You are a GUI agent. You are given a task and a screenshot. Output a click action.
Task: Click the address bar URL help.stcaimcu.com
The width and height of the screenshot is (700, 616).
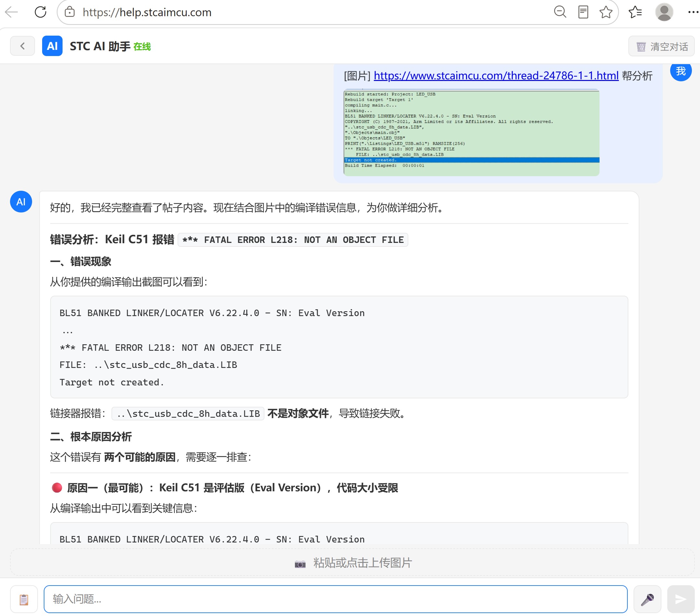[x=147, y=12]
